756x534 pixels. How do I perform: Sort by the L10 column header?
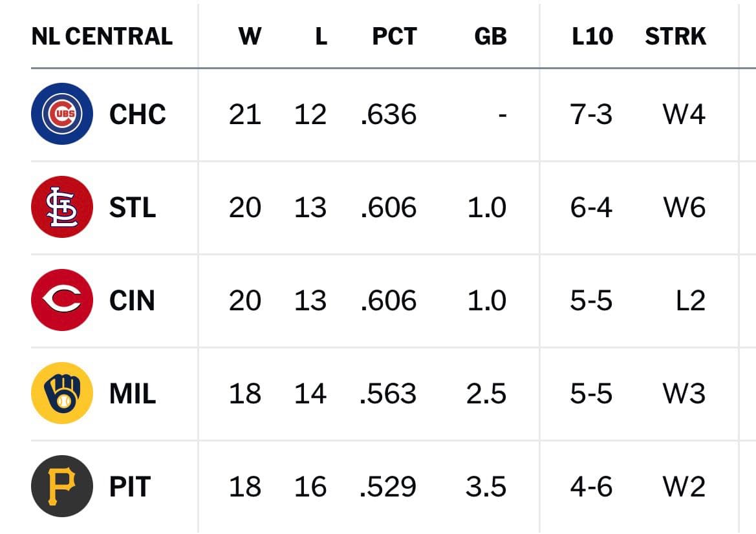[x=592, y=36]
